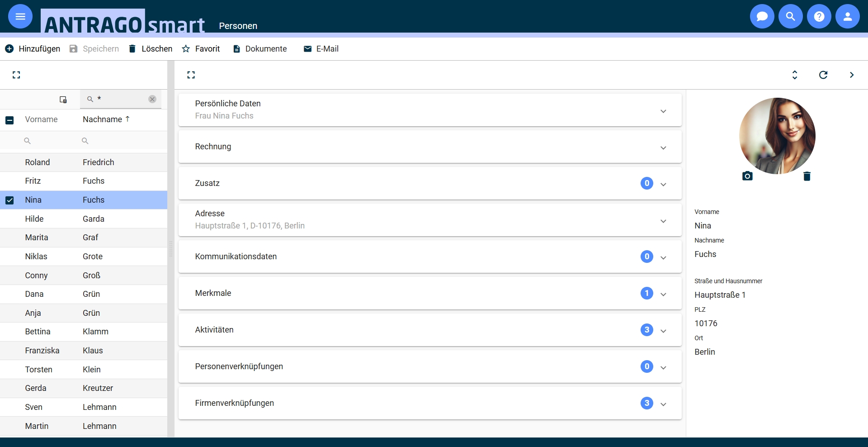The width and height of the screenshot is (868, 447).
Task: Delete profile photo with trash icon
Action: (807, 176)
